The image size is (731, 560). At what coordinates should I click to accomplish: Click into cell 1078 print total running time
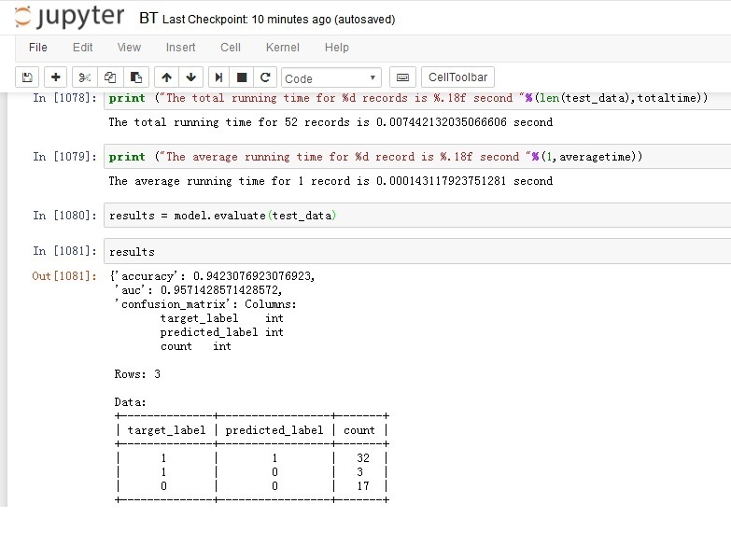click(x=417, y=98)
